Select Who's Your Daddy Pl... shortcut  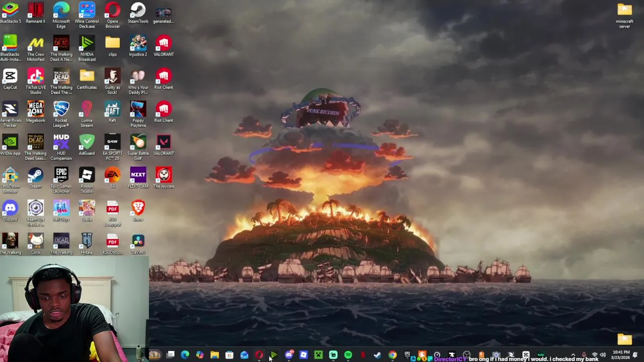click(138, 81)
